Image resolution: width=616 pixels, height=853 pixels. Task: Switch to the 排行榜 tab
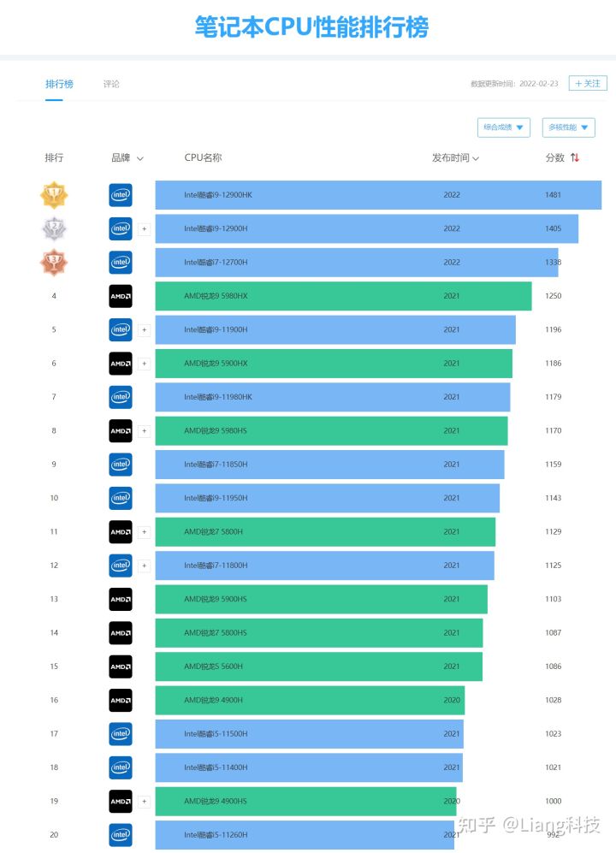click(x=59, y=84)
